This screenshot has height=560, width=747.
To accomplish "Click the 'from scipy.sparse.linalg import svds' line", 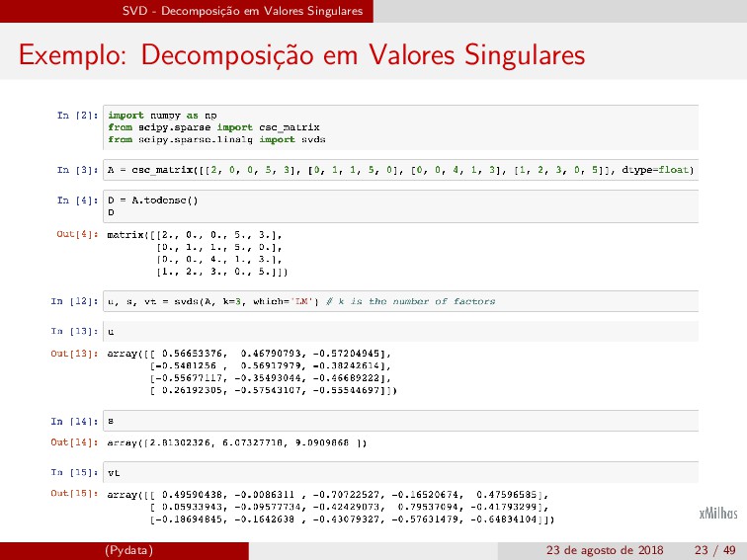I will 216,139.
